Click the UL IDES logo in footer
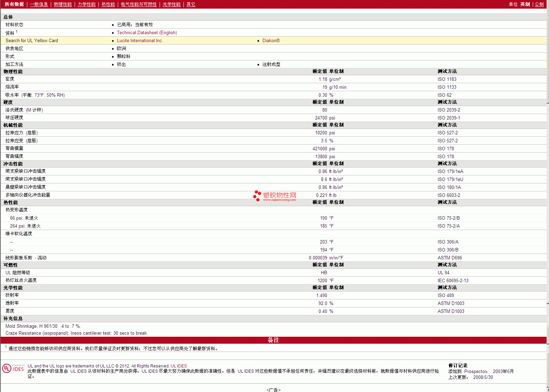Screen dimensions: 549x392 point(13,369)
